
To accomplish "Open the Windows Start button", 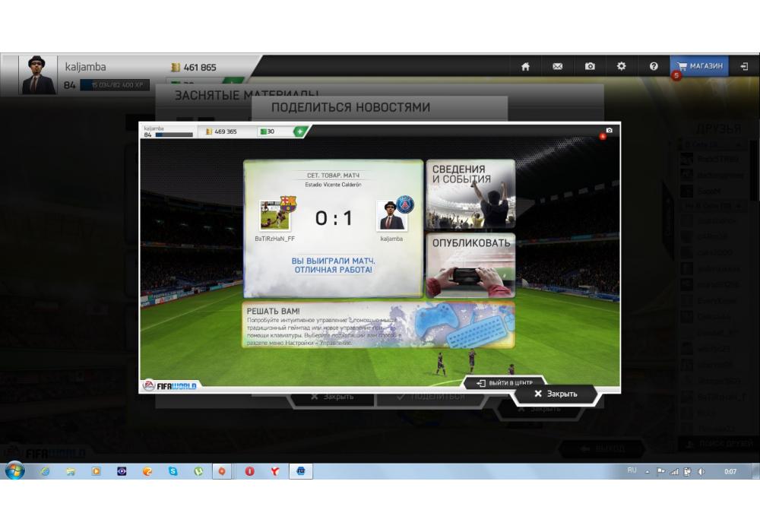I will tap(14, 471).
